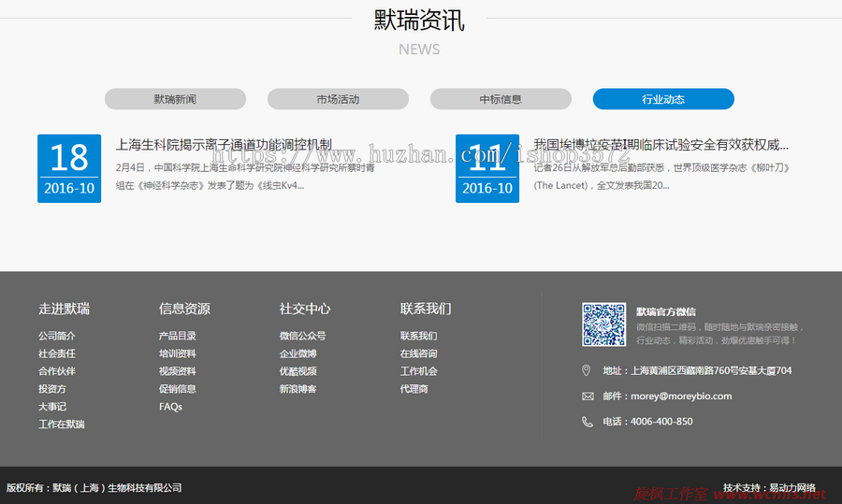Open the 促销信息 link

177,389
